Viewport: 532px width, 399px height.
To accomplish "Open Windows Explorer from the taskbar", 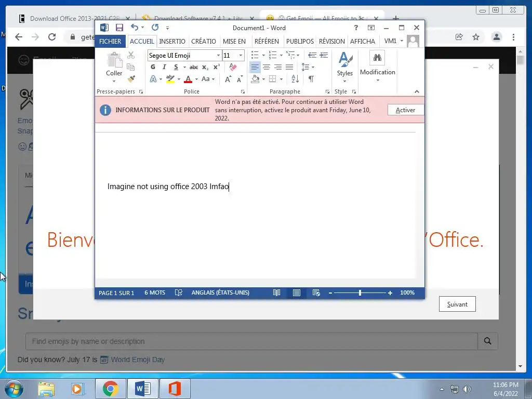I will coord(46,389).
